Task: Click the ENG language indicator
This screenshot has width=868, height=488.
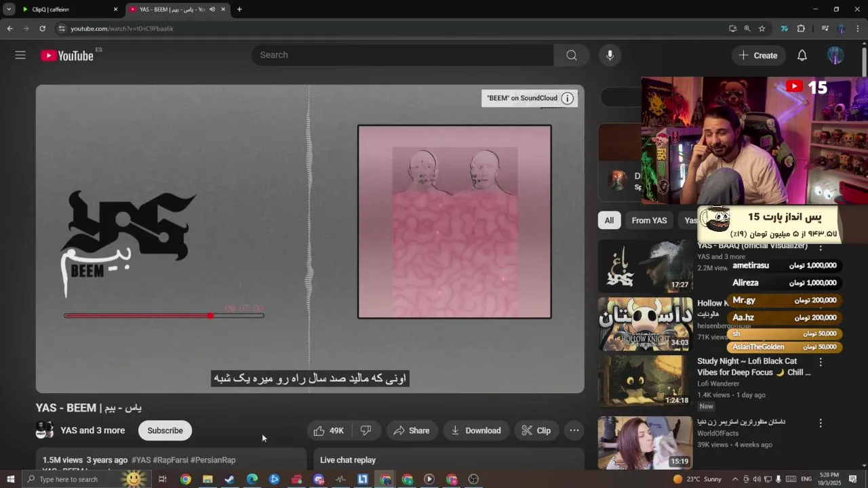Action: click(x=806, y=479)
